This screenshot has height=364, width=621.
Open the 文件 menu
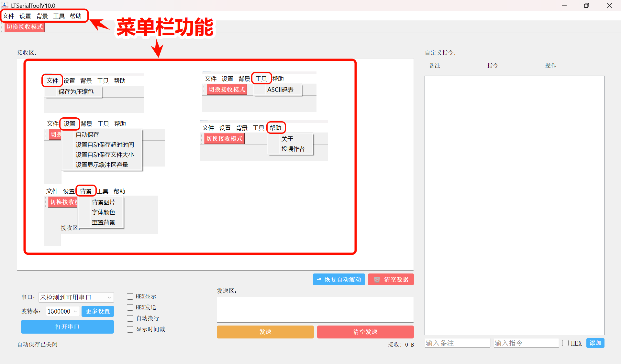pyautogui.click(x=8, y=16)
